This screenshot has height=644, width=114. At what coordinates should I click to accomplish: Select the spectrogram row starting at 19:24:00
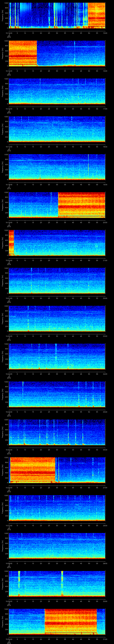tap(57, 394)
